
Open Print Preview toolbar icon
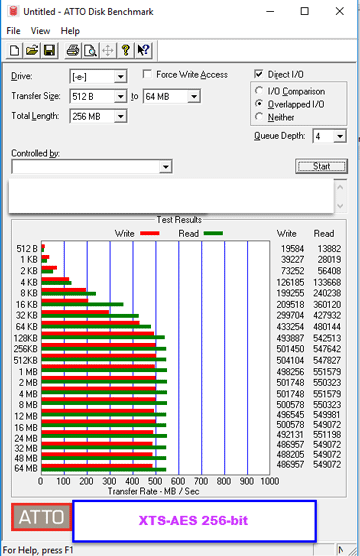pos(90,50)
